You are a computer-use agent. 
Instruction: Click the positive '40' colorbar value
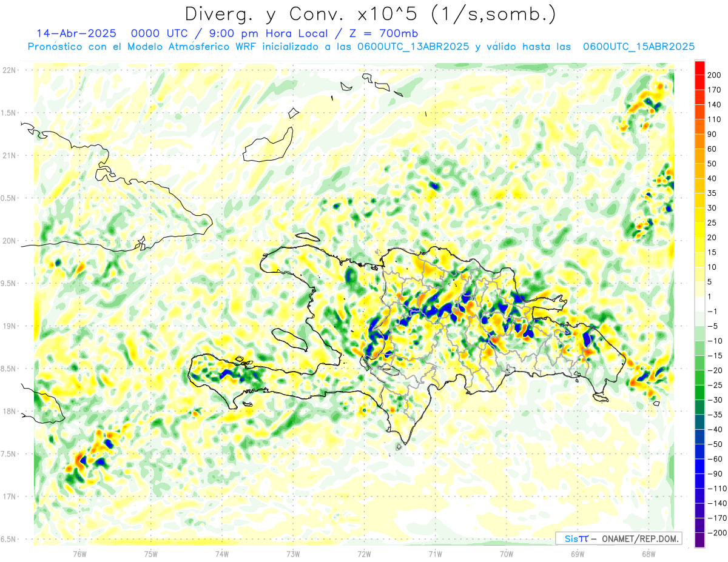pos(713,178)
